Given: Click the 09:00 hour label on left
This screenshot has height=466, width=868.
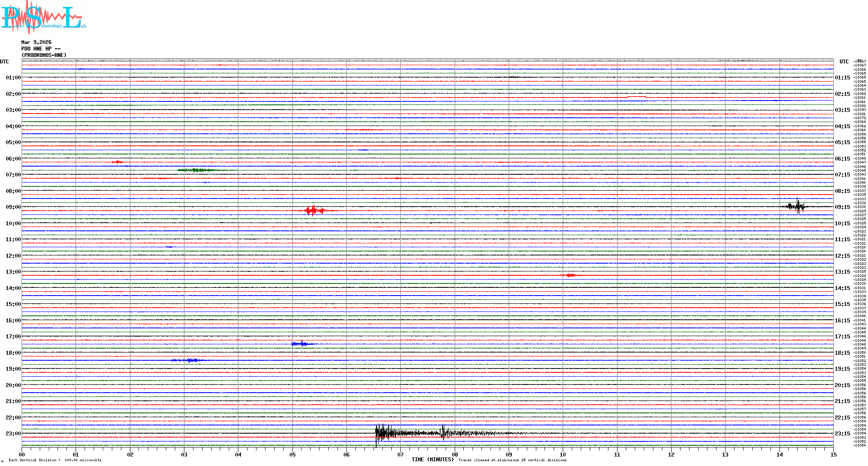Looking at the screenshot, I should (13, 207).
